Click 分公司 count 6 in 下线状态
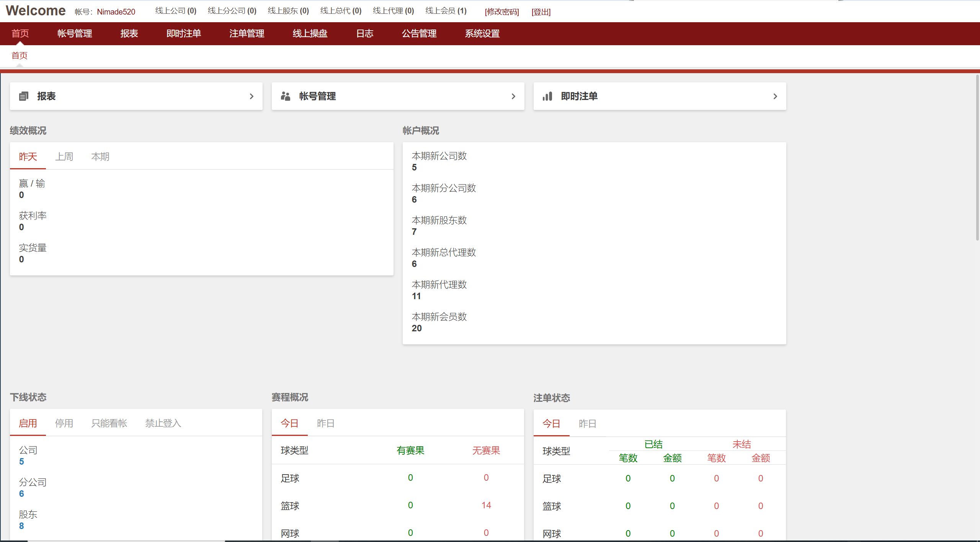The image size is (980, 542). tap(21, 494)
